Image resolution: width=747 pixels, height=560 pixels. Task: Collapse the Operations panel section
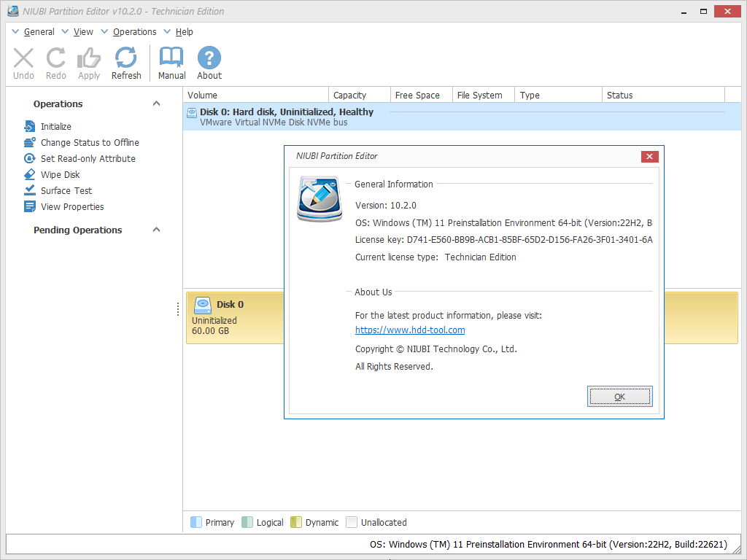156,104
